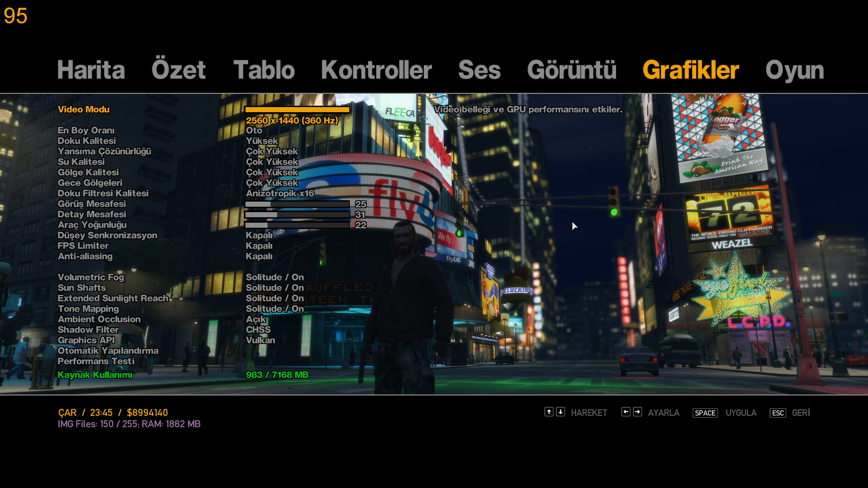Open the Harita tab
868x488 pixels.
pos(91,70)
